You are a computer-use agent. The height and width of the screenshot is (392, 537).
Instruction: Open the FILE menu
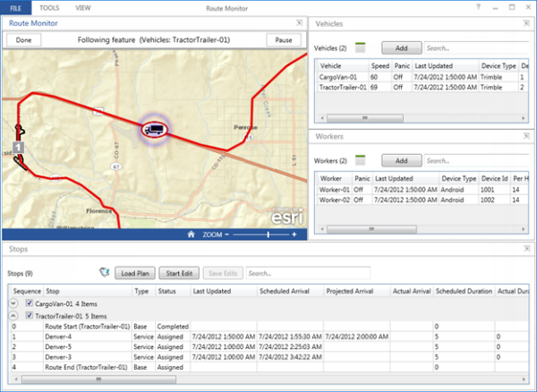pos(16,6)
